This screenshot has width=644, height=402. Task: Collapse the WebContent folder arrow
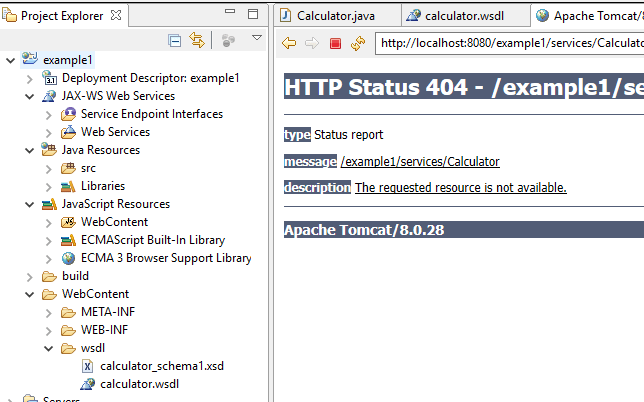click(x=30, y=294)
